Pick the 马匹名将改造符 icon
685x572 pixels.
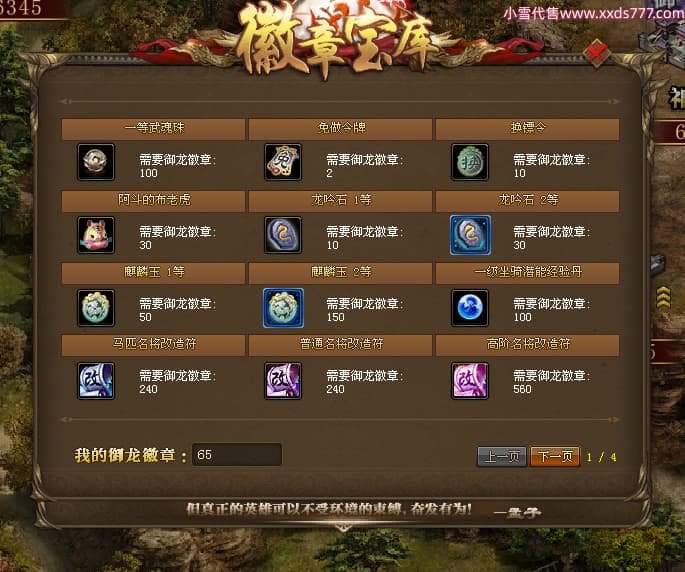96,381
